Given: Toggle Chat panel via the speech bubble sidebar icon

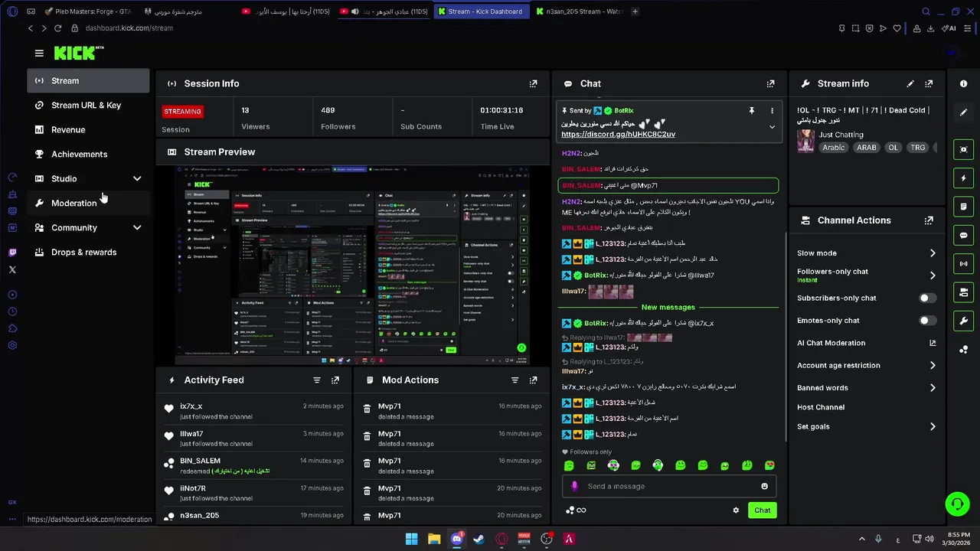Looking at the screenshot, I should point(964,235).
